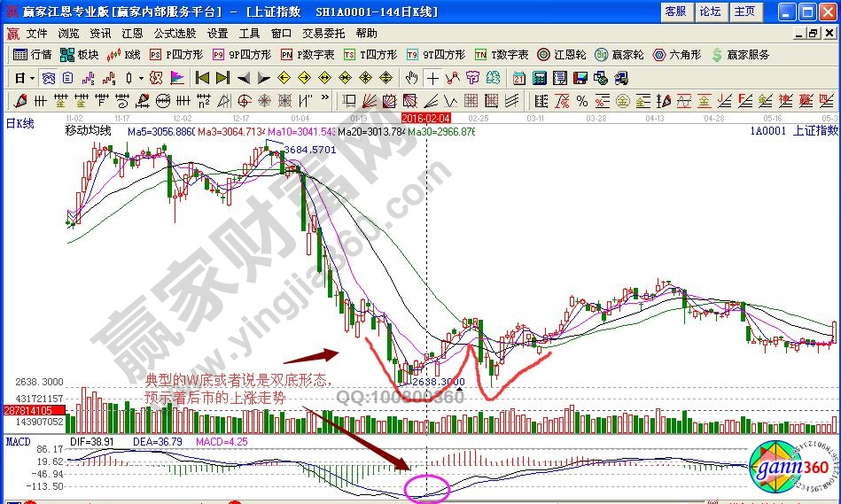Viewport: 841px width, 504px height.
Task: Click the red floppy disk save icon
Action: (x=580, y=78)
